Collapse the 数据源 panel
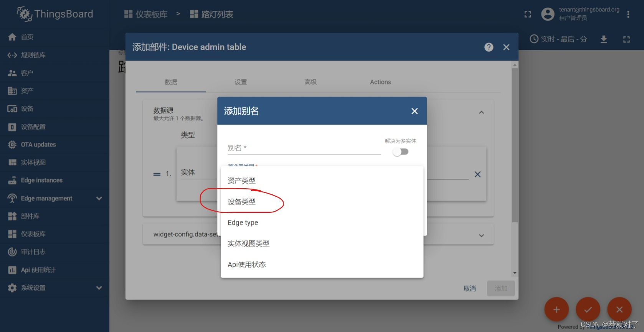The image size is (644, 332). pos(481,113)
